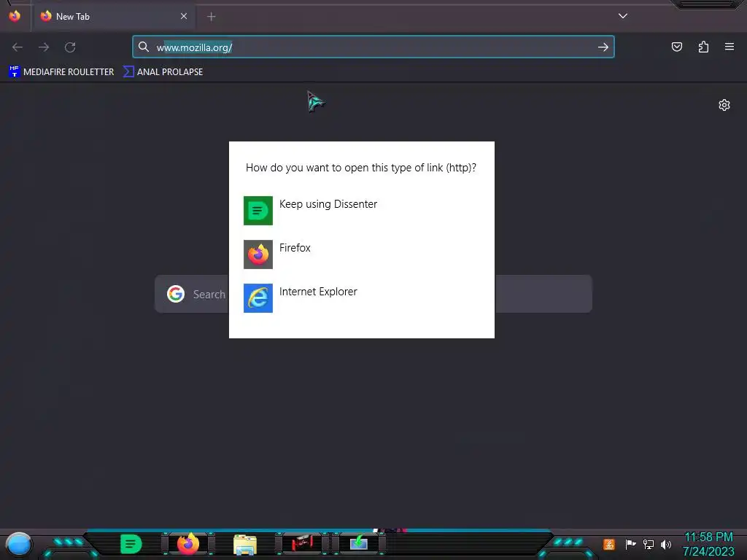Open the volume speaker tray icon
Image resolution: width=747 pixels, height=560 pixels.
[666, 544]
